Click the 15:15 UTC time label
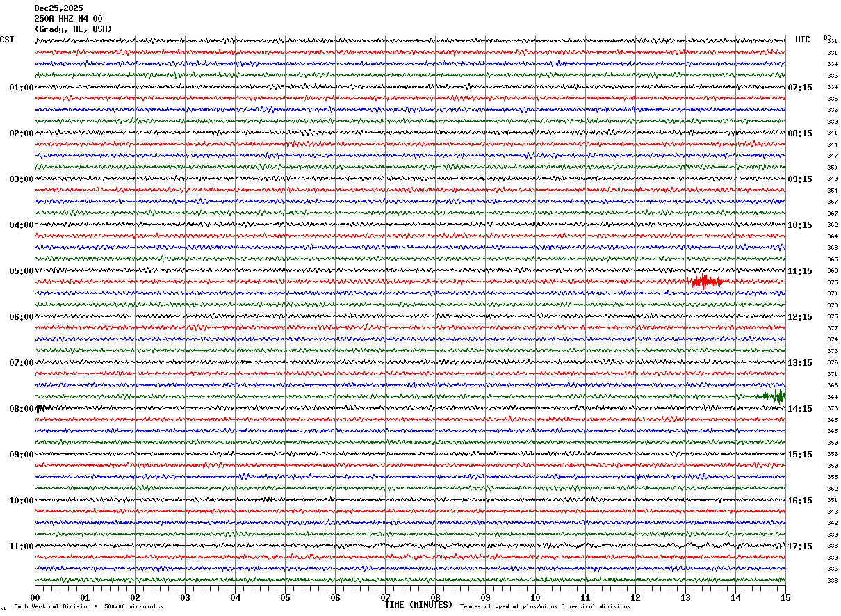The image size is (841, 616). coord(800,455)
